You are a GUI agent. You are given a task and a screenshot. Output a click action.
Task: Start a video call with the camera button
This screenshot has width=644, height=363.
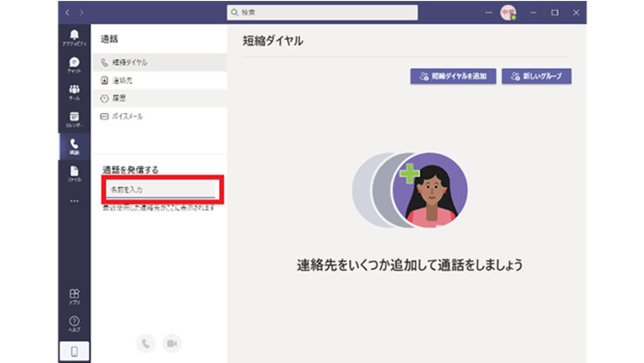(172, 343)
